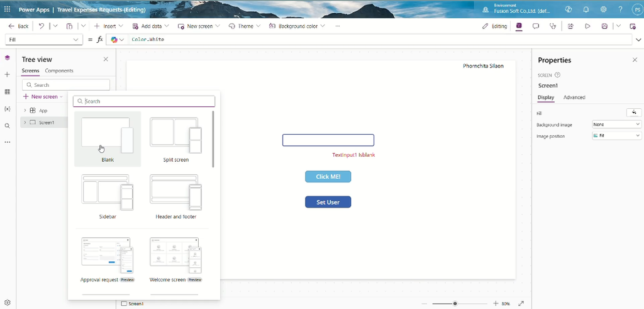Viewport: 644px width, 309px height.
Task: Click the text input box on canvas
Action: pyautogui.click(x=328, y=140)
